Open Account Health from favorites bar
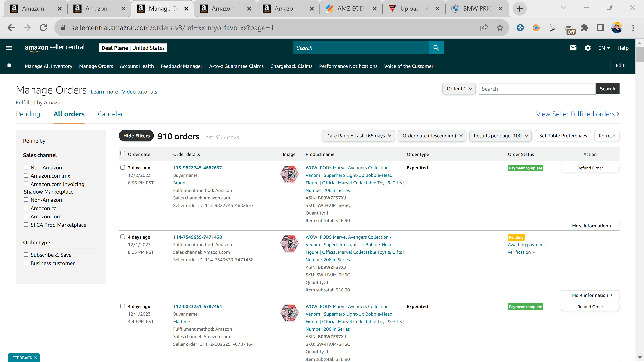 [137, 66]
